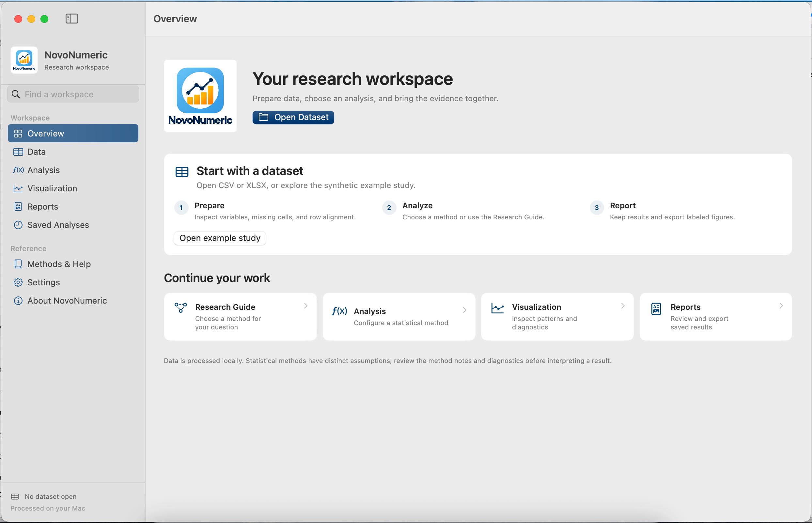The height and width of the screenshot is (523, 812).
Task: Click the Processed on your Mac text
Action: click(48, 508)
